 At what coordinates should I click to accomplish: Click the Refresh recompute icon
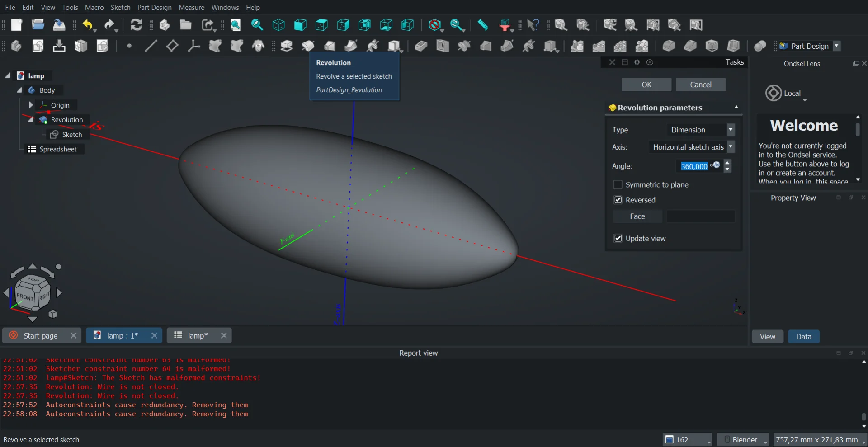(x=136, y=25)
